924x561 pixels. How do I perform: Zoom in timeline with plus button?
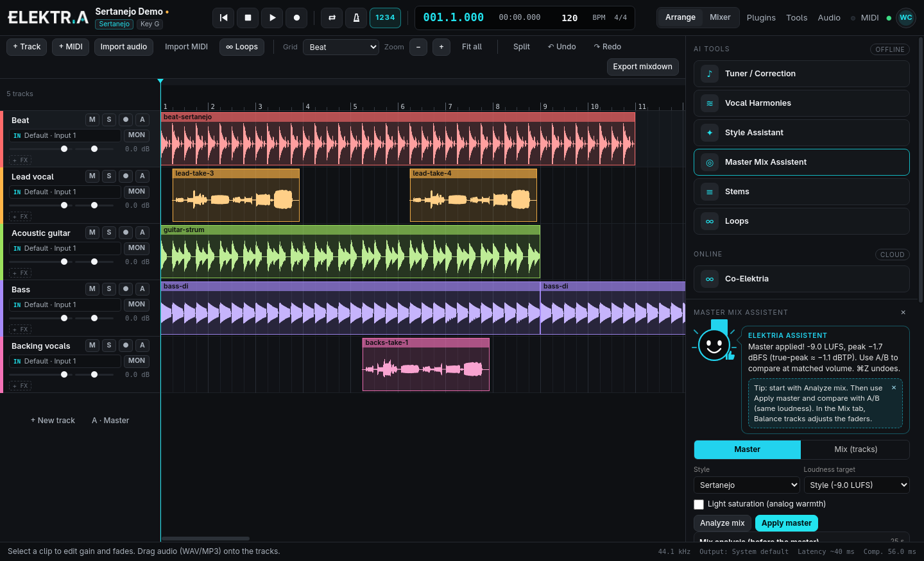click(441, 47)
